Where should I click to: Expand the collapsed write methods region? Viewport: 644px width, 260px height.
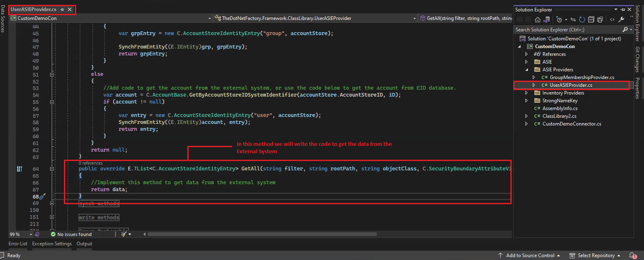click(x=52, y=217)
